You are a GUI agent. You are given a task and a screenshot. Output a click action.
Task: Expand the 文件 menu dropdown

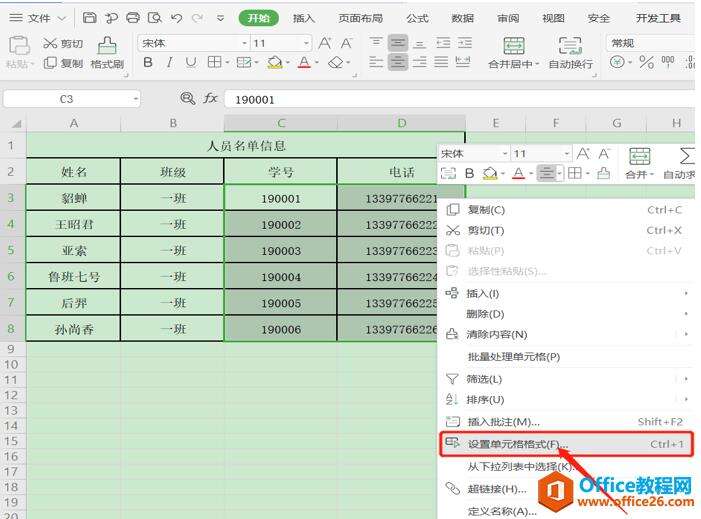(62, 18)
